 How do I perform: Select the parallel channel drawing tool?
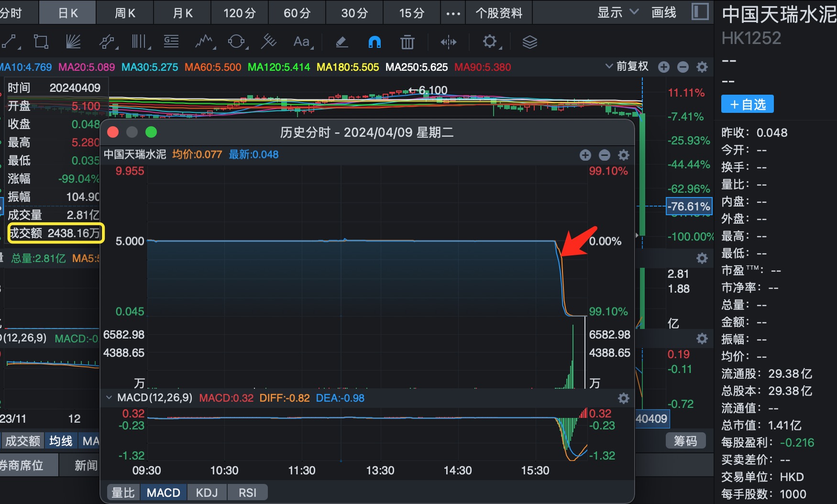(x=108, y=42)
